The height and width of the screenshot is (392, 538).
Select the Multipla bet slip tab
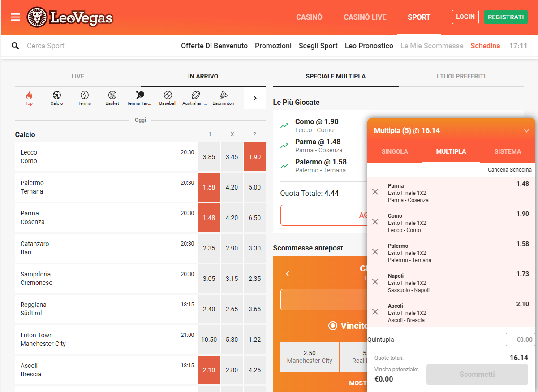click(451, 151)
